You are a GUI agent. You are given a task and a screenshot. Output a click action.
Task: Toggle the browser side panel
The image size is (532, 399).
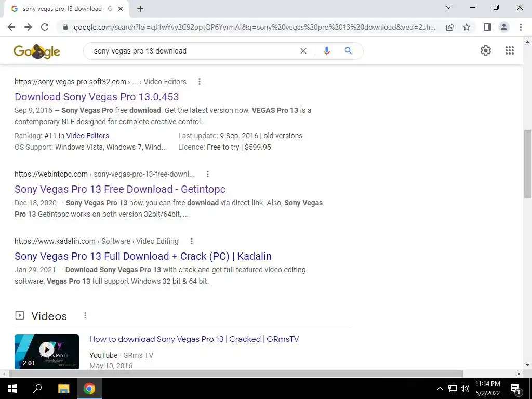pos(487,27)
